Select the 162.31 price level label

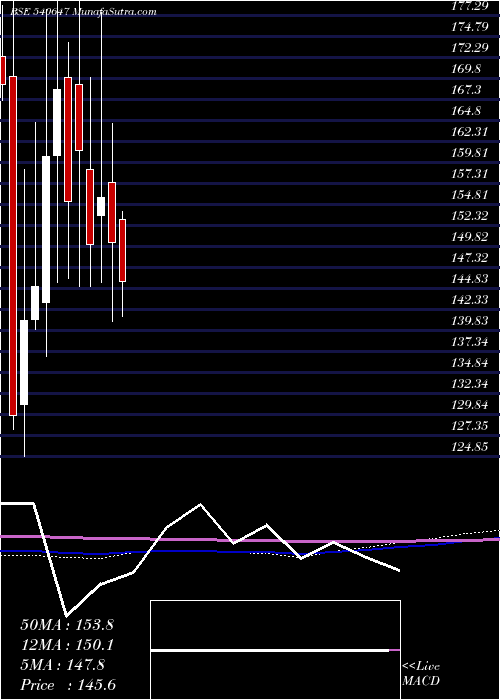click(470, 132)
